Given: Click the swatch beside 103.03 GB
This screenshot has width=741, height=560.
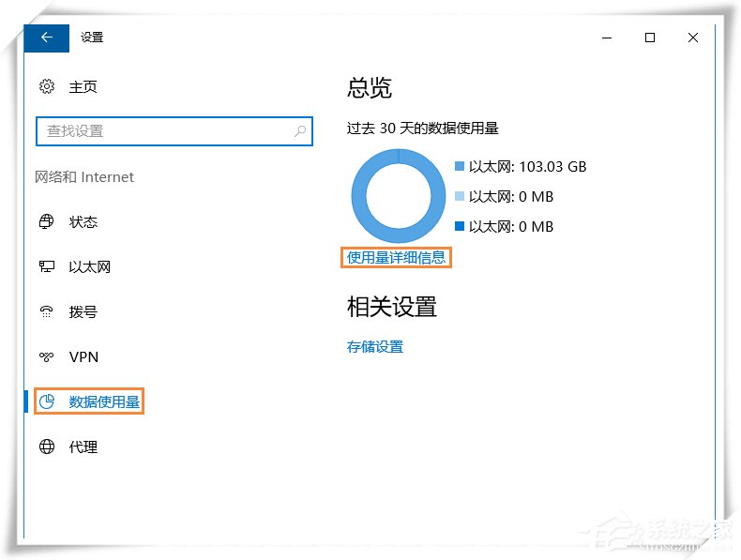Looking at the screenshot, I should (460, 166).
